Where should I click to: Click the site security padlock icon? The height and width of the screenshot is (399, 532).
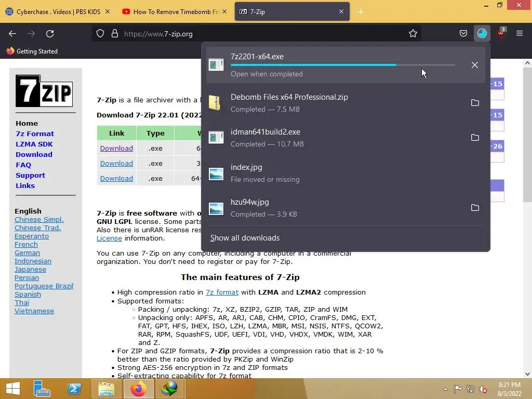pos(115,34)
